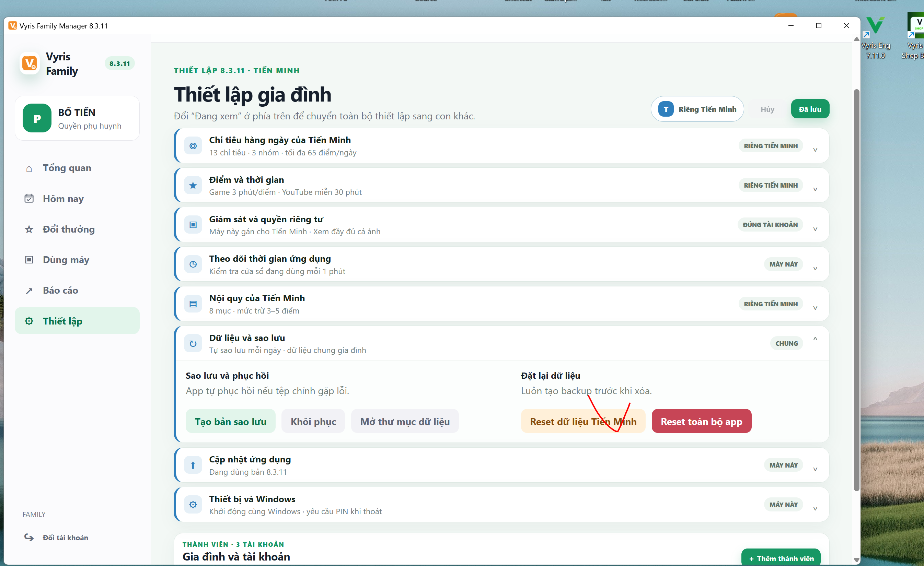Expand the Điểm và thời gian section chevron
The image size is (924, 566).
815,189
